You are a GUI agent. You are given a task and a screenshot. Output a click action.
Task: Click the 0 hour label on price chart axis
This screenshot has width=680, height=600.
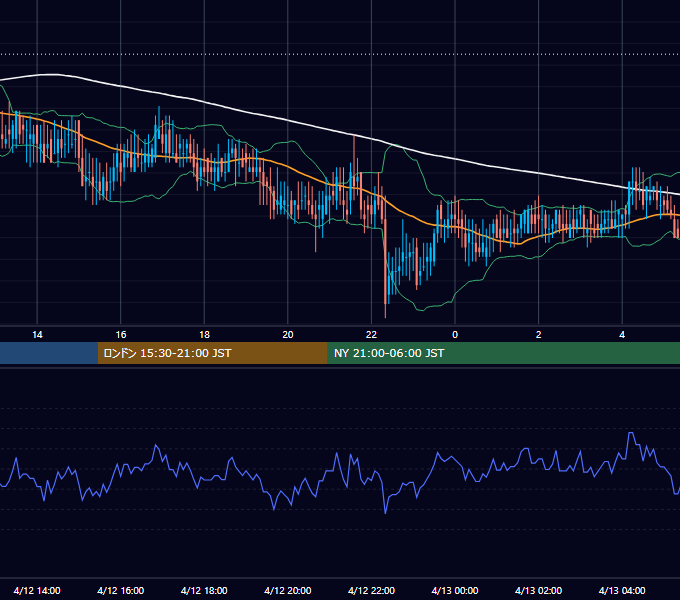(x=455, y=335)
